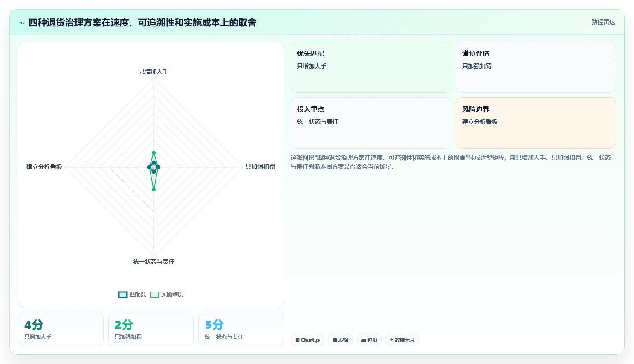Click the radar axis label 建立分析看板

tap(44, 167)
